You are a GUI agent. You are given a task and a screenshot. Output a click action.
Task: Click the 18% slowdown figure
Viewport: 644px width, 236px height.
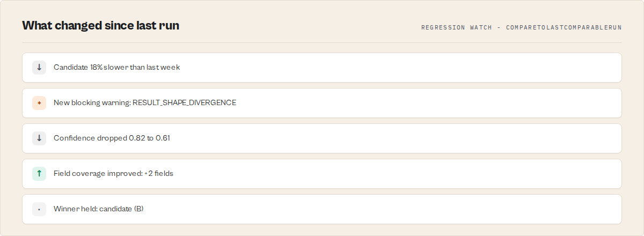click(96, 68)
